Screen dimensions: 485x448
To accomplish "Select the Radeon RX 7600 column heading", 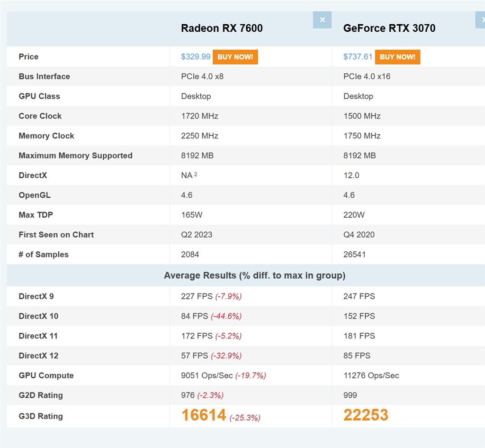I will pyautogui.click(x=222, y=28).
